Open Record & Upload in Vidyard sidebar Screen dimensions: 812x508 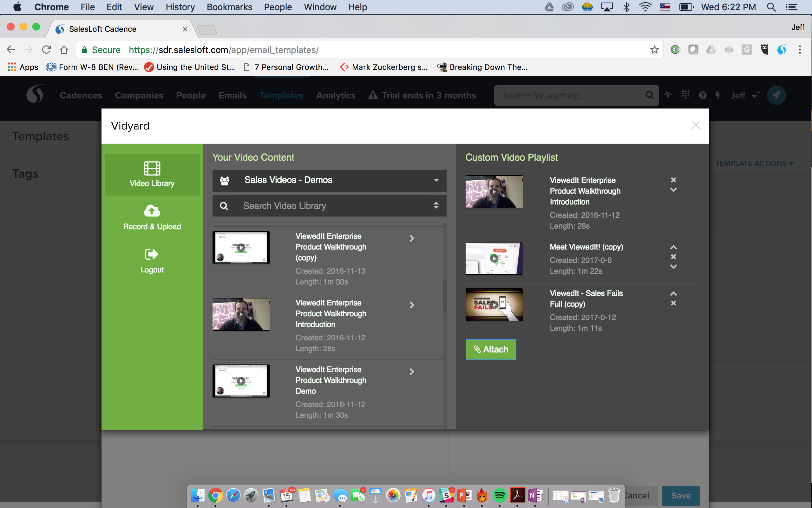[x=152, y=217]
